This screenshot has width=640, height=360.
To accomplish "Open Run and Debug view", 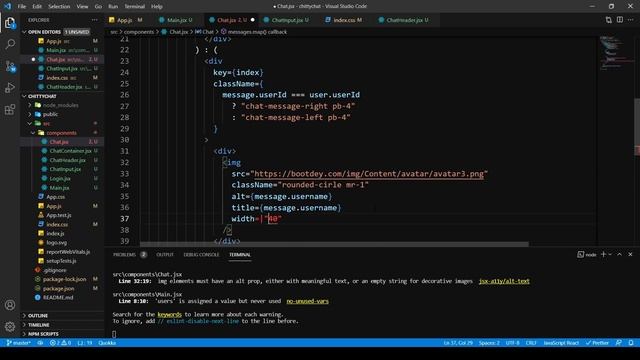I will (10, 88).
